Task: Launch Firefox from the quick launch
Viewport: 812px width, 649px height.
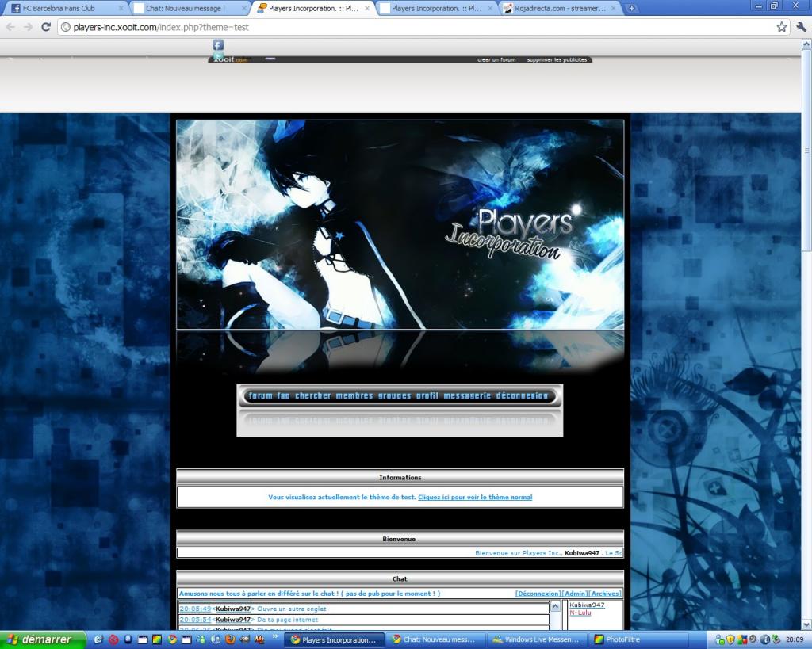Action: pos(230,639)
